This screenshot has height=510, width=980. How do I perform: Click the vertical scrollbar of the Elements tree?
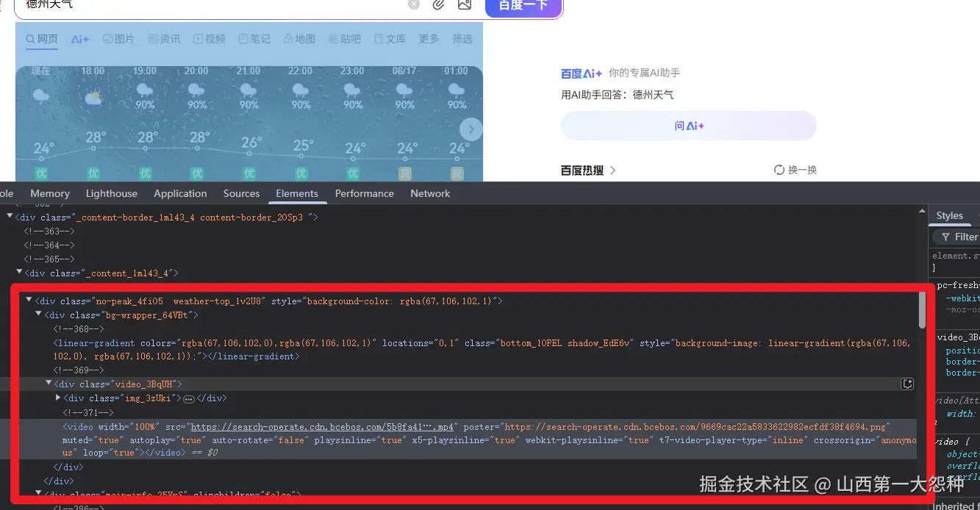[921, 309]
